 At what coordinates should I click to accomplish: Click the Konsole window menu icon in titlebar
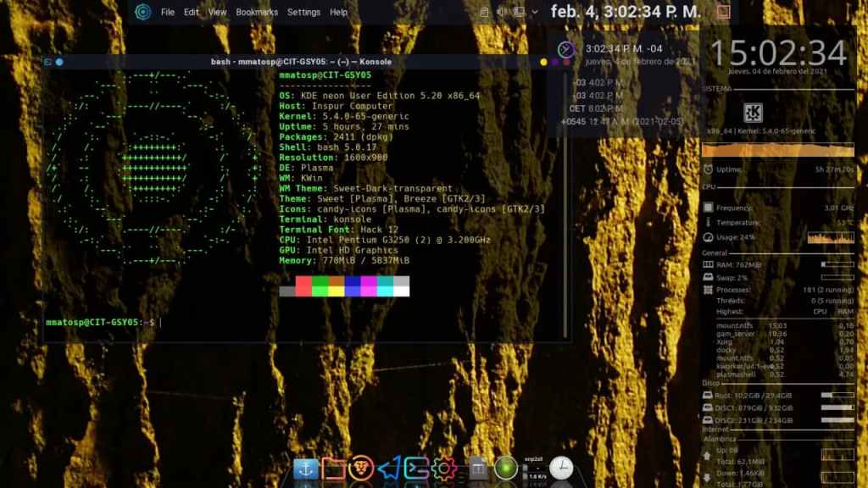[x=49, y=62]
